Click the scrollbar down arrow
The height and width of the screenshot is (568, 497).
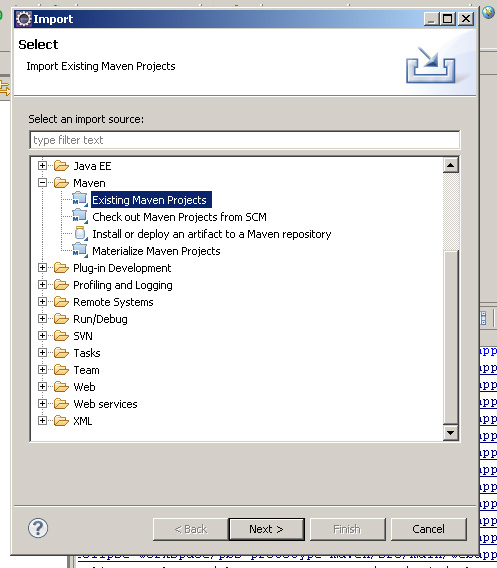click(450, 432)
